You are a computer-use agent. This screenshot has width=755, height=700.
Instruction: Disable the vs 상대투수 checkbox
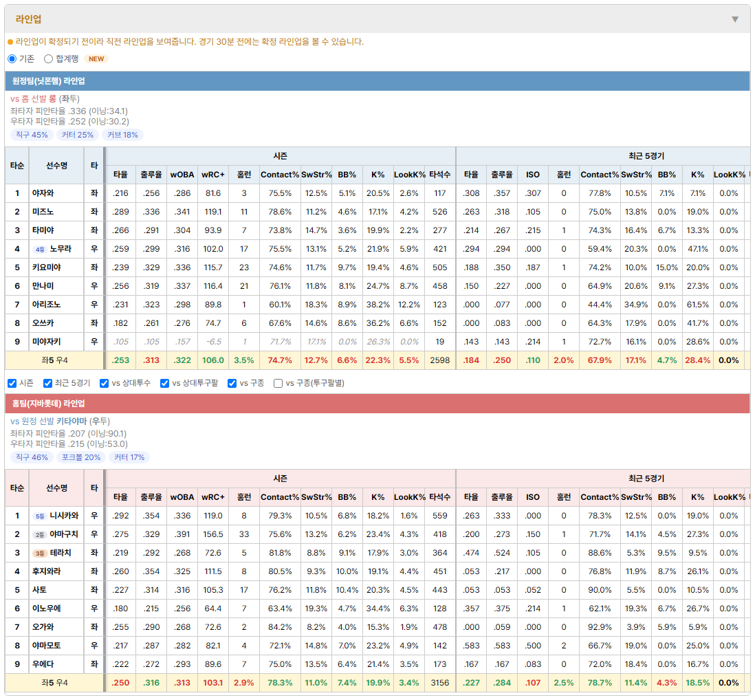pos(104,383)
